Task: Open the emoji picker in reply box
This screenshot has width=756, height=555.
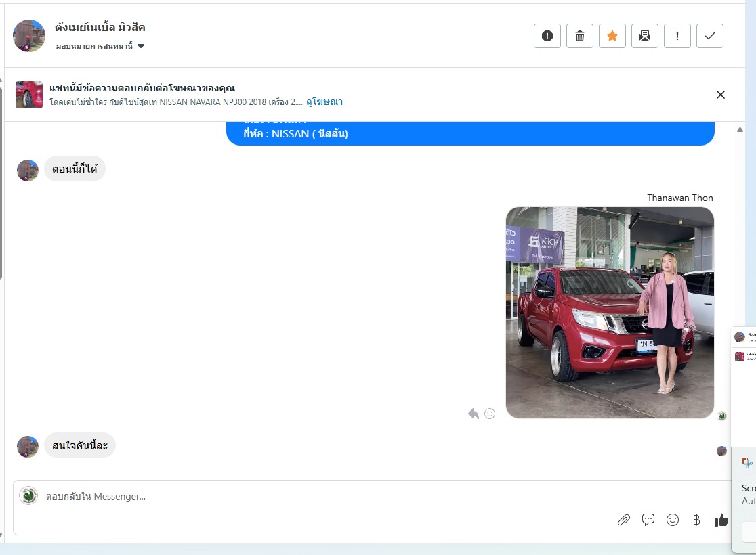Action: coord(673,520)
